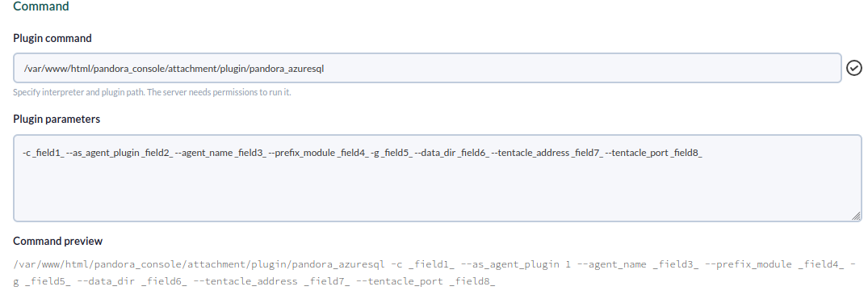The height and width of the screenshot is (295, 868).
Task: Click the Plugin command path input field
Action: click(427, 68)
